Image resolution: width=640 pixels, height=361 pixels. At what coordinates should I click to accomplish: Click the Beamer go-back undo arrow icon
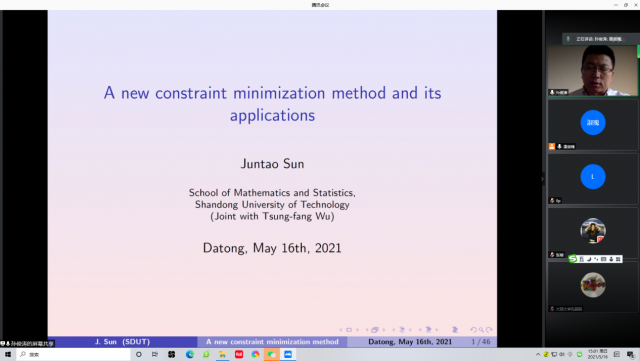473,330
